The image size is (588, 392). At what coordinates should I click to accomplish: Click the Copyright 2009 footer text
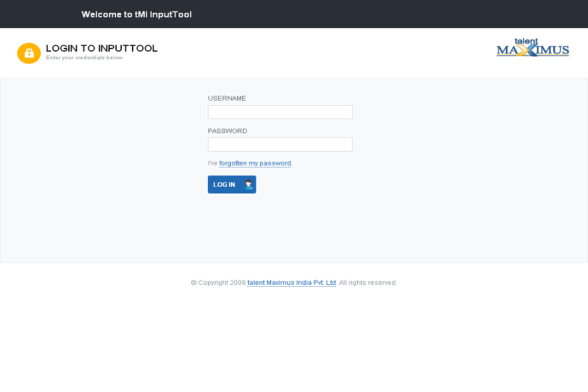218,283
